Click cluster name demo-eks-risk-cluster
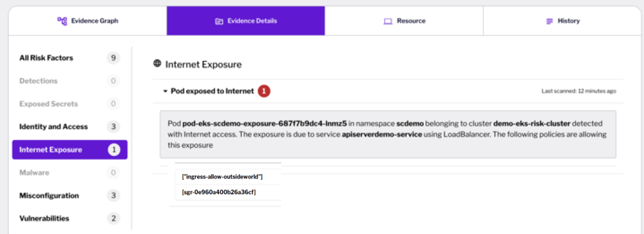644x234 pixels. coord(532,123)
